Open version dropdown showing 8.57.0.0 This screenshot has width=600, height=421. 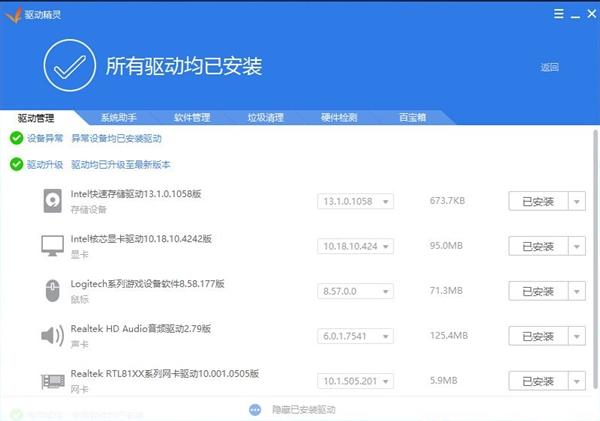pos(355,291)
